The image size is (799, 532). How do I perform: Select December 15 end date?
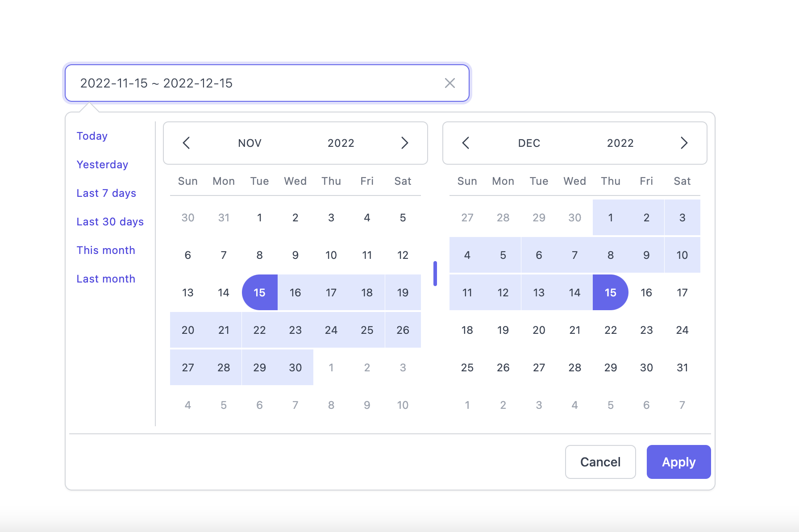(x=610, y=292)
